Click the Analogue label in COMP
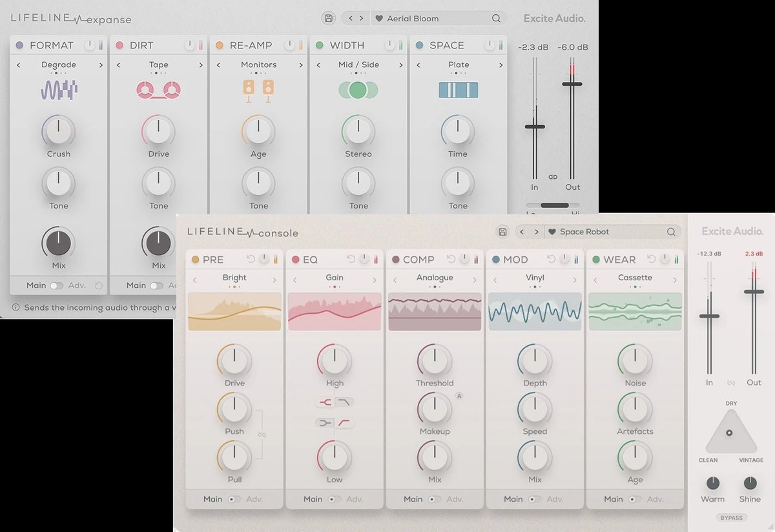Screen dimensions: 775x532 coord(435,278)
